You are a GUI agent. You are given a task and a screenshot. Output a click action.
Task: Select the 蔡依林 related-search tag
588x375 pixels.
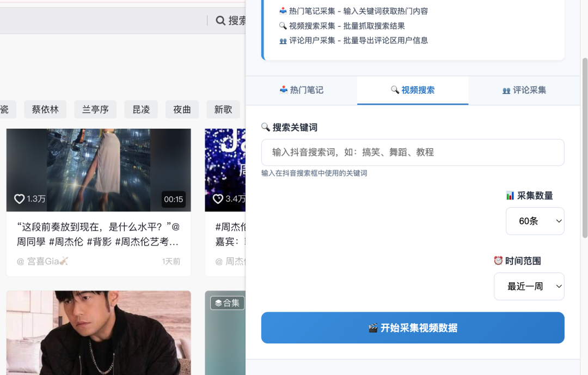[x=45, y=109]
